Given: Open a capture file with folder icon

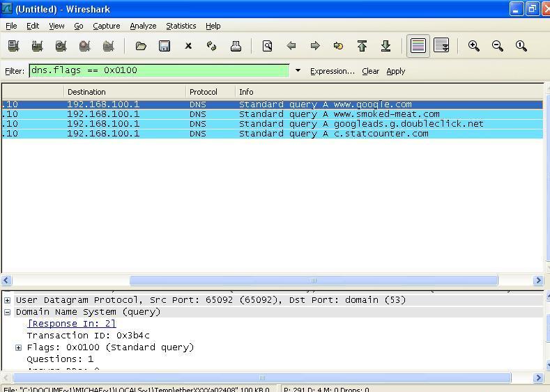Looking at the screenshot, I should coord(141,46).
